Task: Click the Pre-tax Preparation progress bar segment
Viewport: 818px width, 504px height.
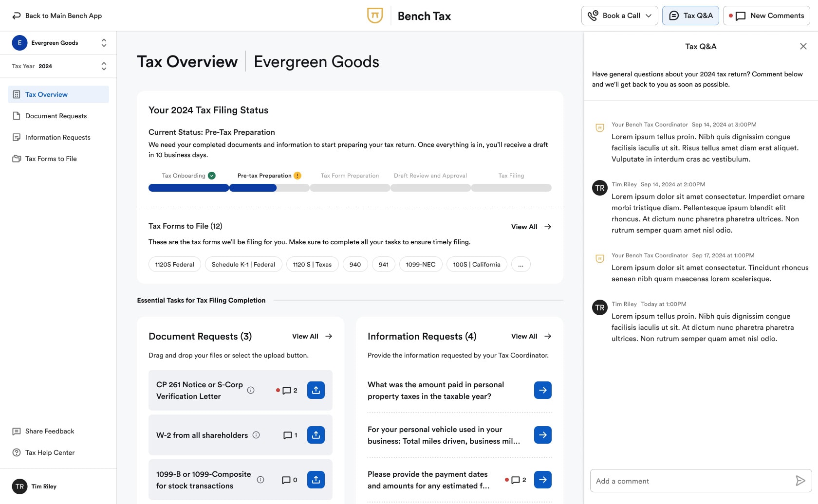Action: pos(269,188)
